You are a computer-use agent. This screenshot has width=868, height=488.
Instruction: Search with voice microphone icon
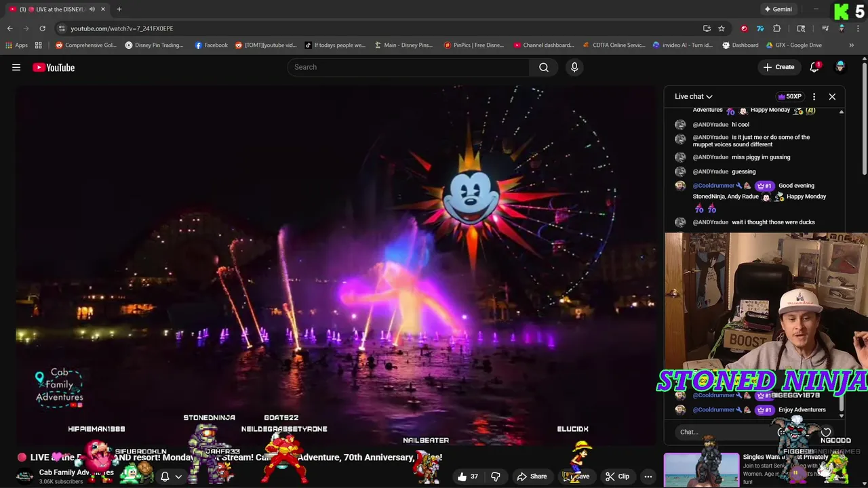574,67
